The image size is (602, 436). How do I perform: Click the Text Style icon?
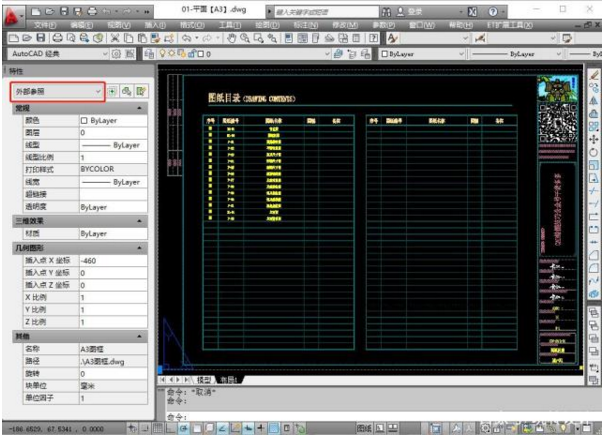(x=392, y=38)
